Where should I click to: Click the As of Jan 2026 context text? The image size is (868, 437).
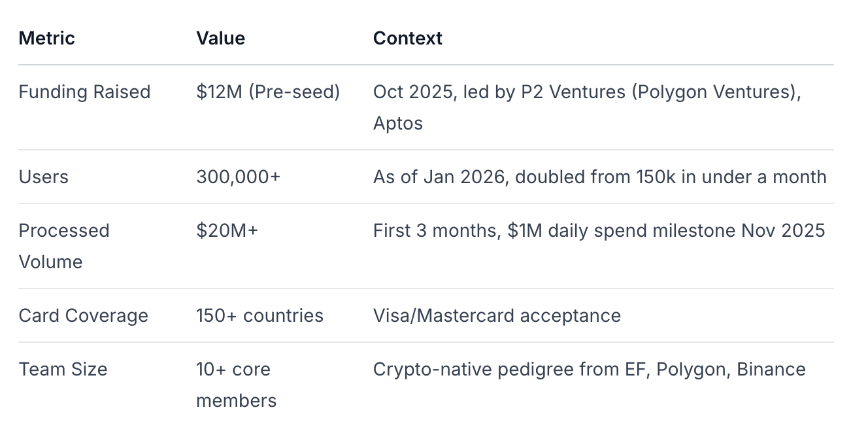(599, 177)
